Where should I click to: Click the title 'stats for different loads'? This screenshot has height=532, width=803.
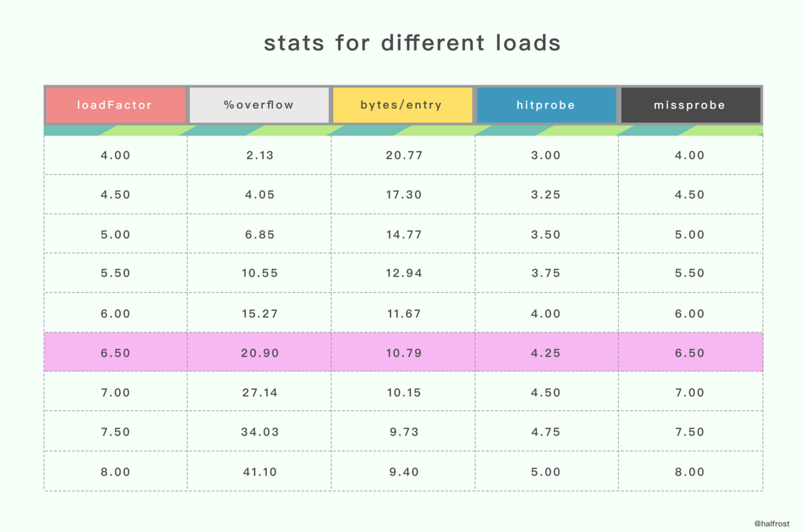click(x=412, y=43)
